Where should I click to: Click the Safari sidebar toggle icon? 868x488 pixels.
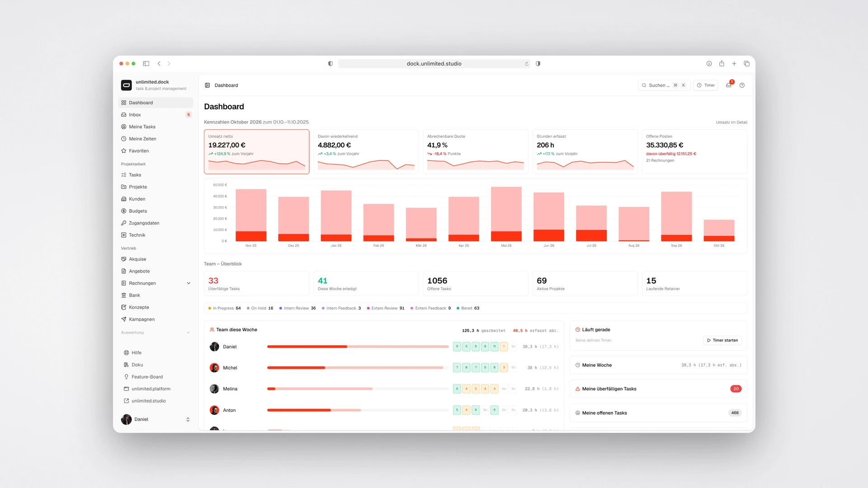tap(146, 64)
